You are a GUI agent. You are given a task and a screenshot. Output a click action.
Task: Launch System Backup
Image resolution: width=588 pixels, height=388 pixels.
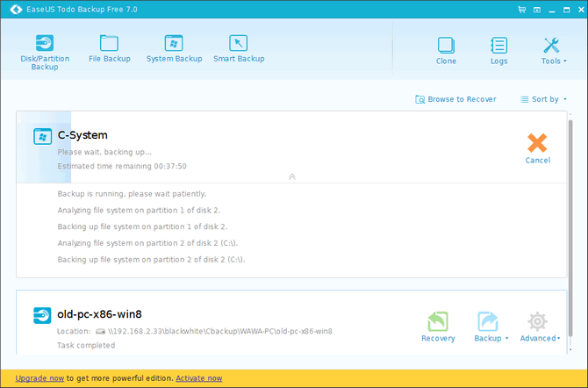174,48
